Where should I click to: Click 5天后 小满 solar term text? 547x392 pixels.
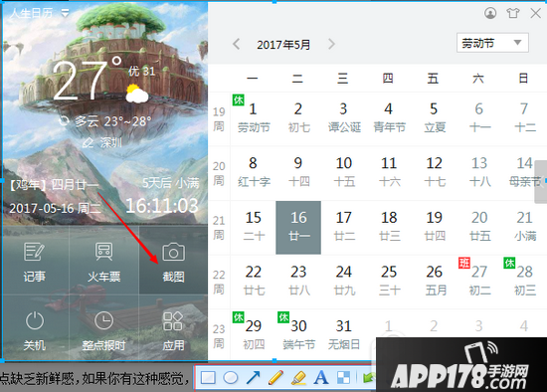point(171,183)
